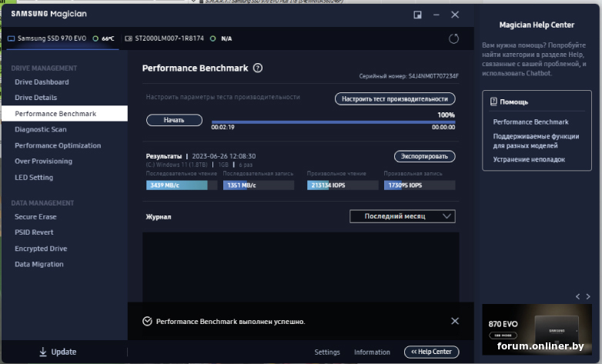This screenshot has height=364, width=602.
Task: Open Encrypted Drive section
Action: click(x=41, y=249)
